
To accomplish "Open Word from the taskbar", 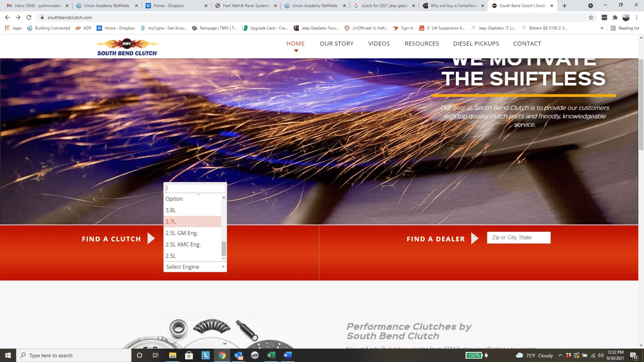I will (288, 355).
